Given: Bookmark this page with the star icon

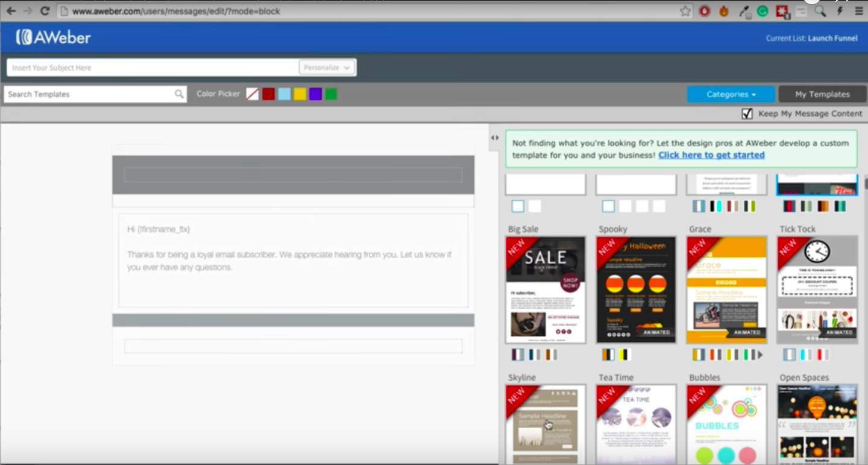Looking at the screenshot, I should point(685,11).
